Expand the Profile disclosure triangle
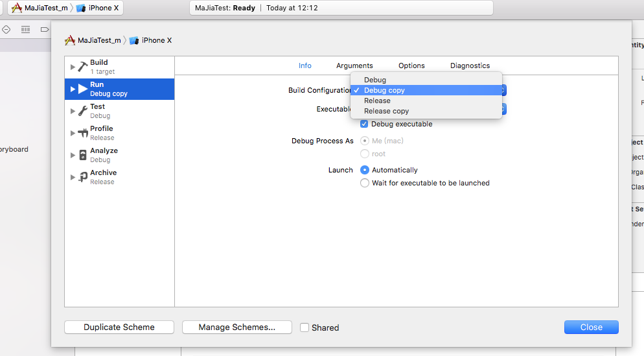Viewport: 644px width, 356px height. (73, 133)
